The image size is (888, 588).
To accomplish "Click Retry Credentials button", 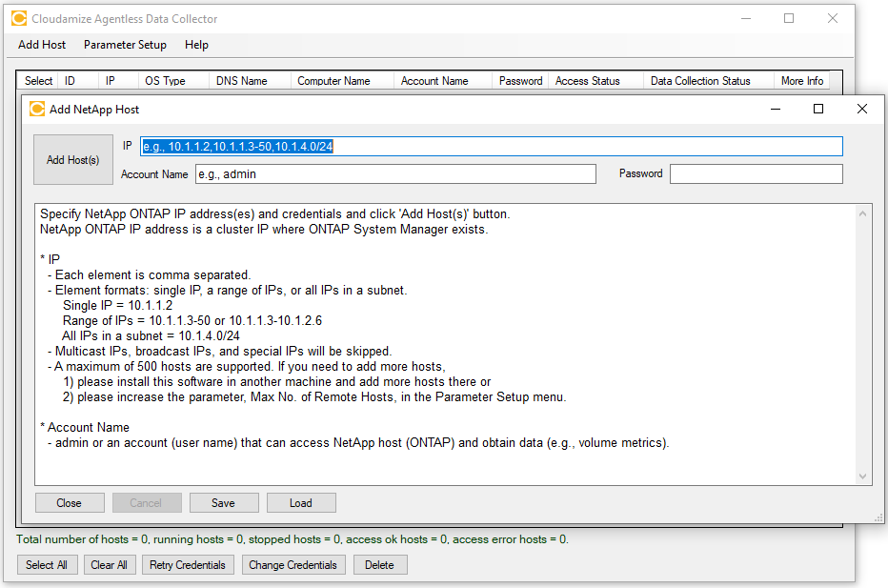I will pyautogui.click(x=188, y=564).
